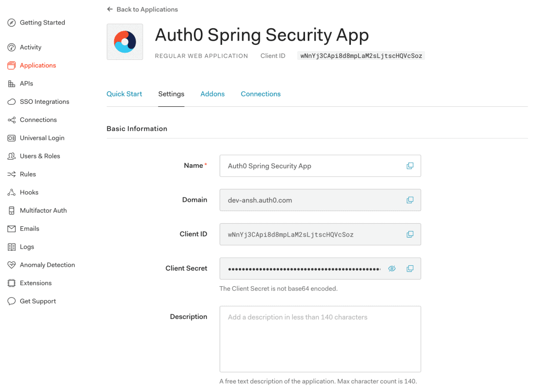Click the Auth0 application logo thumbnail
Image resolution: width=534 pixels, height=392 pixels.
click(x=125, y=42)
